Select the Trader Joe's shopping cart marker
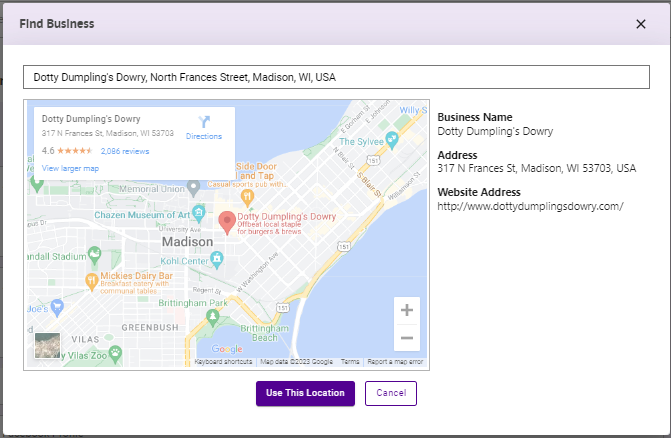The height and width of the screenshot is (438, 671). pos(57,307)
